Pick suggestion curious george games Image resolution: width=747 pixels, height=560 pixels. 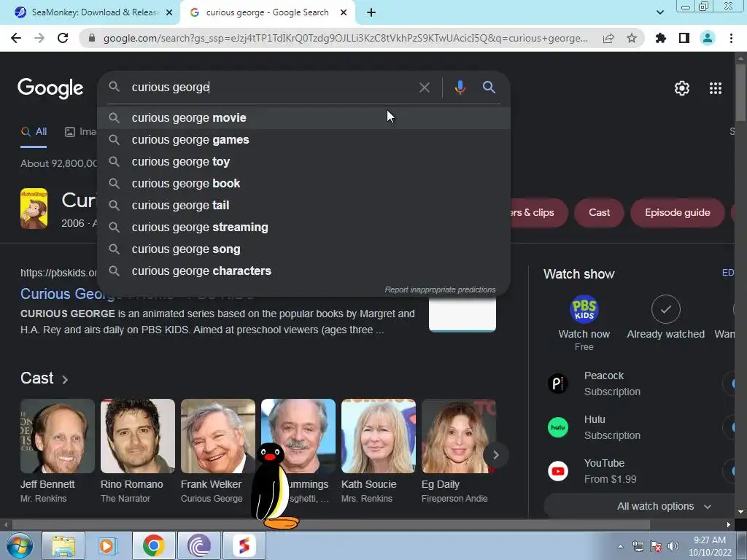tap(303, 139)
